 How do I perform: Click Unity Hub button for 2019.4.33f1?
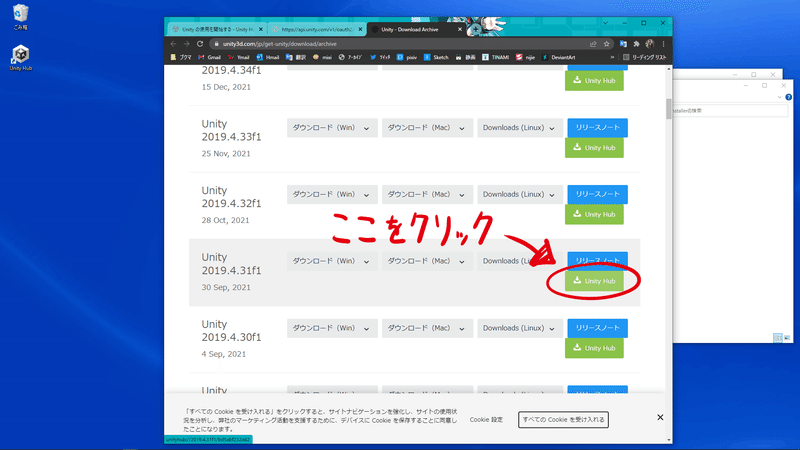(594, 148)
